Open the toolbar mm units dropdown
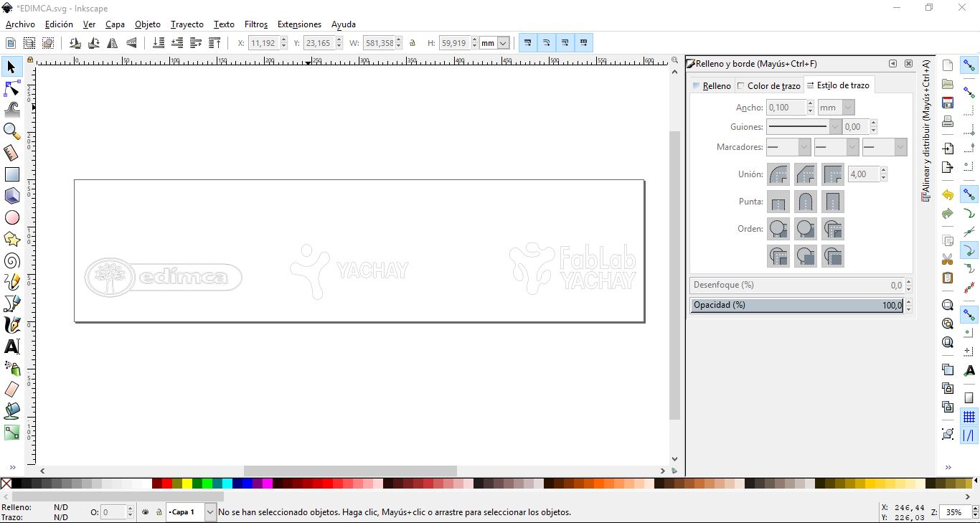The image size is (980, 523). (x=495, y=43)
